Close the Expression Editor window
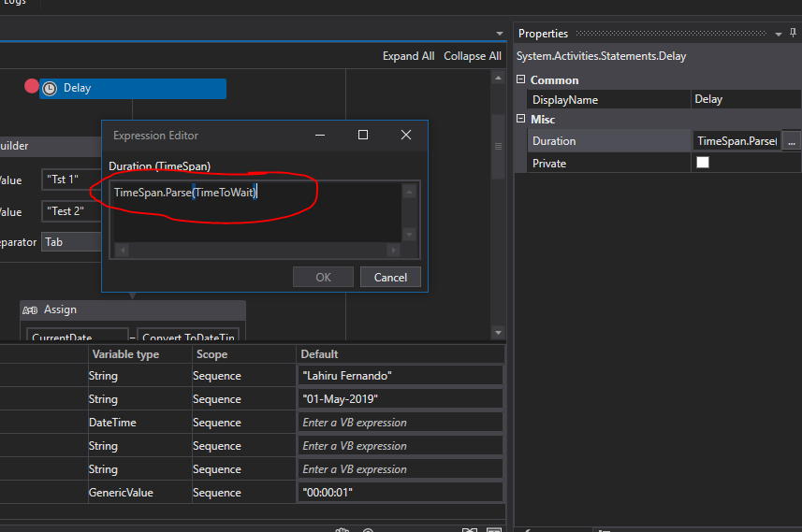Screen dimensions: 802x532 tap(406, 135)
